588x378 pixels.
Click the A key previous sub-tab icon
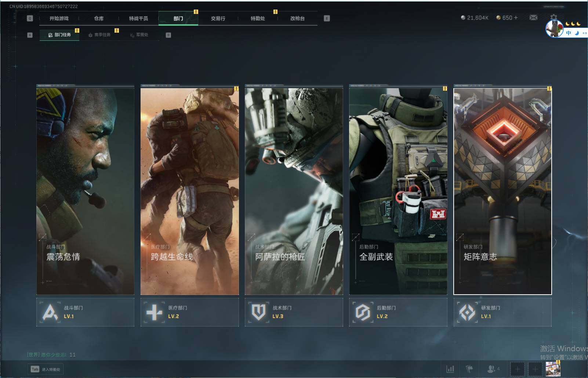coord(30,35)
